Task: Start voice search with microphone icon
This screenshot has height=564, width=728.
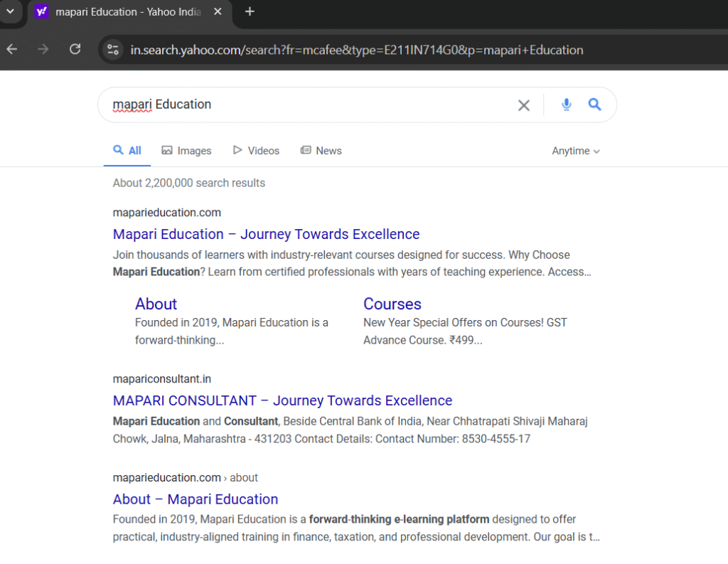Action: pyautogui.click(x=566, y=105)
